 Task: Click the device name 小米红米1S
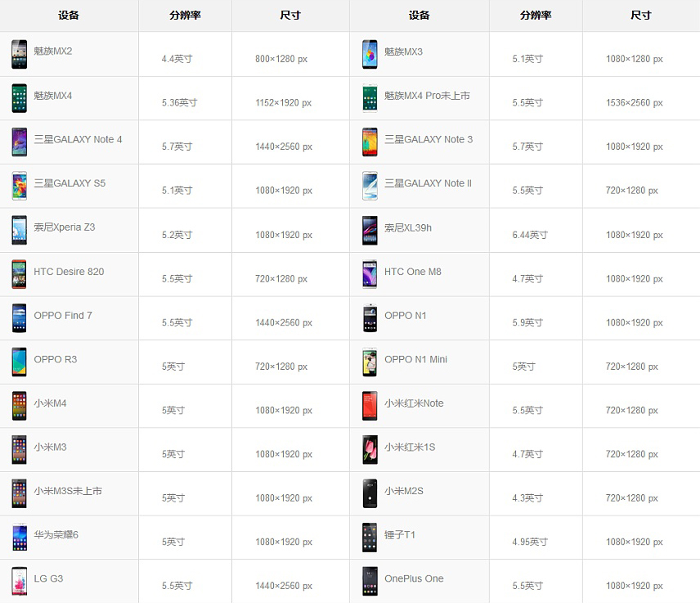click(x=410, y=447)
